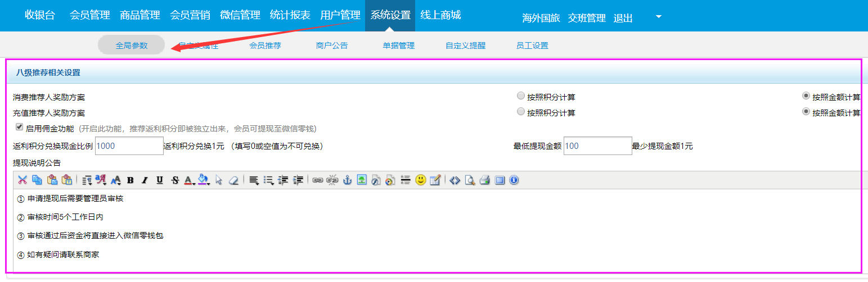
Task: Apply italic formatting in the editor
Action: click(x=145, y=180)
